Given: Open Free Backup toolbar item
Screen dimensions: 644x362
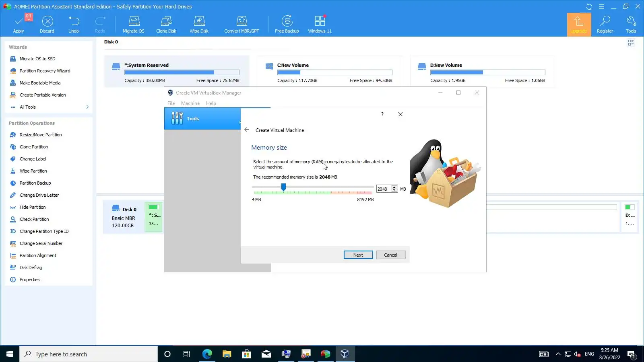Looking at the screenshot, I should coord(287,25).
